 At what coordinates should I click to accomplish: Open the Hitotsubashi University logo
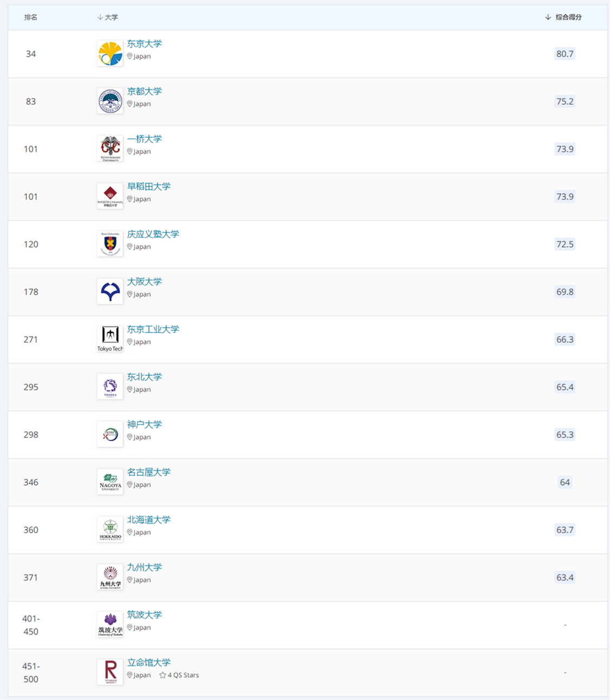110,149
